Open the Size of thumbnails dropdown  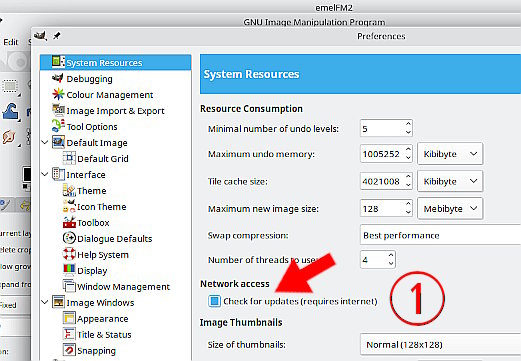tap(440, 344)
